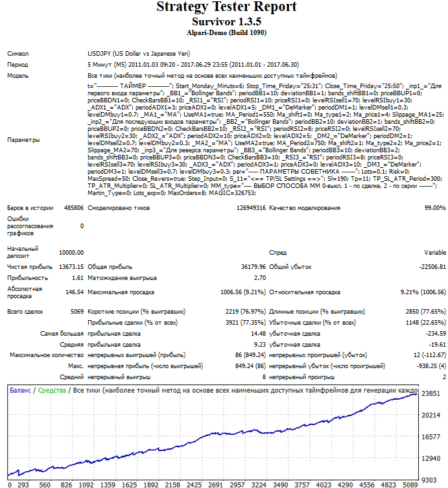
Task: Click 'Абсолютная просадка' label
Action: click(25, 292)
